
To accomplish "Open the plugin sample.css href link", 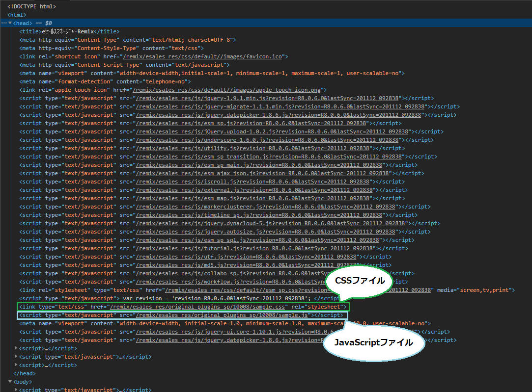I will [197, 307].
